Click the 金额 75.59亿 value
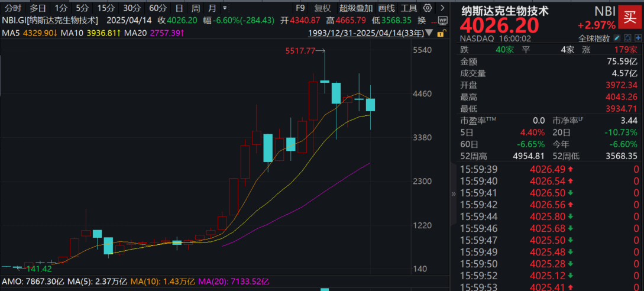The width and height of the screenshot is (644, 291). [x=623, y=62]
